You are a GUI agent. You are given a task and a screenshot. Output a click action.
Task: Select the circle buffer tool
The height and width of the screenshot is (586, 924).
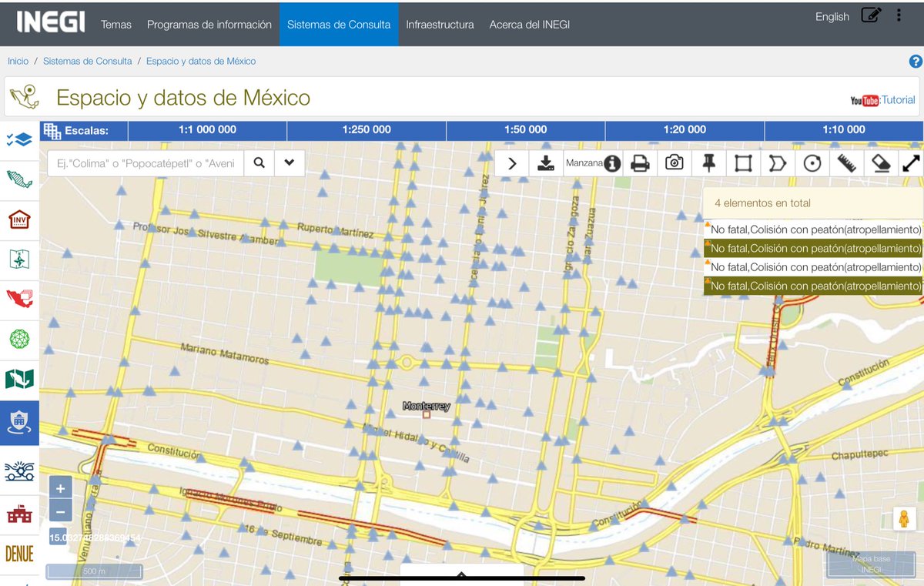[812, 163]
